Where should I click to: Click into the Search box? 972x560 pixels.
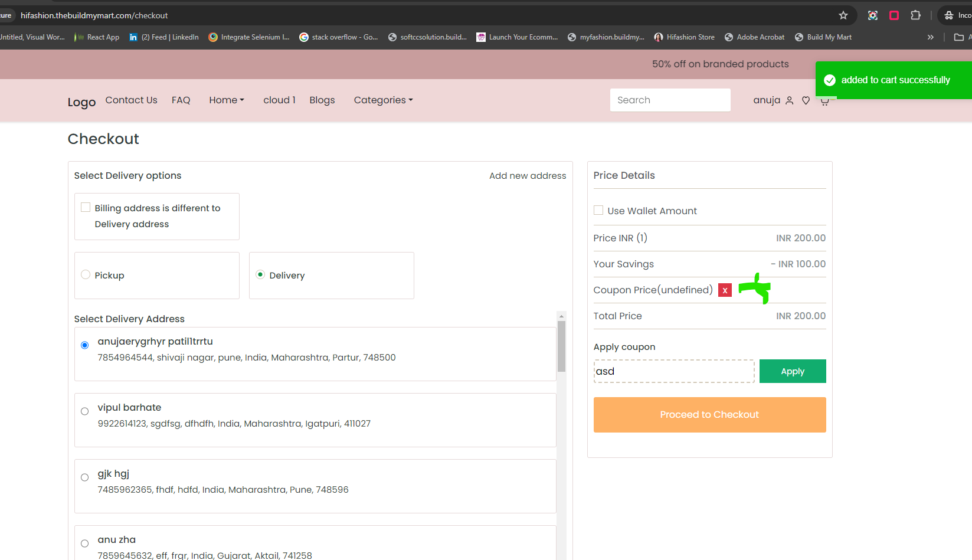(670, 100)
